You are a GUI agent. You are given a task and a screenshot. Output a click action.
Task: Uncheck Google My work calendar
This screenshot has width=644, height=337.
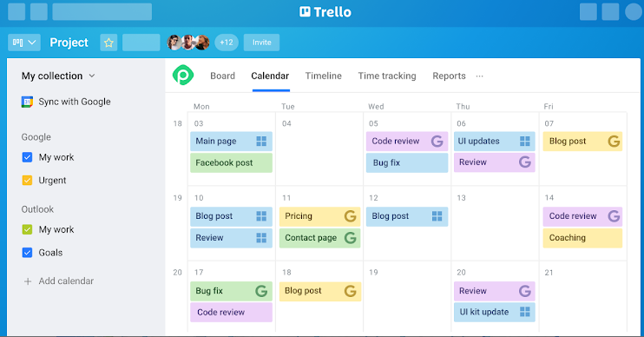point(27,157)
